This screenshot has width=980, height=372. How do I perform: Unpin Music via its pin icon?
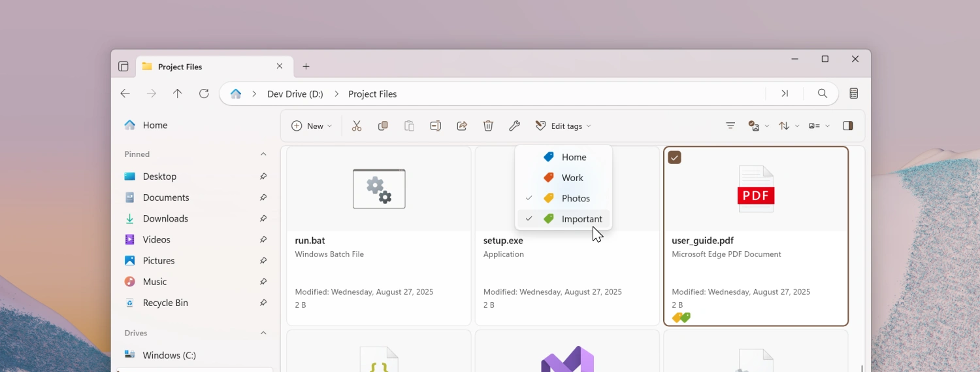[x=263, y=282]
